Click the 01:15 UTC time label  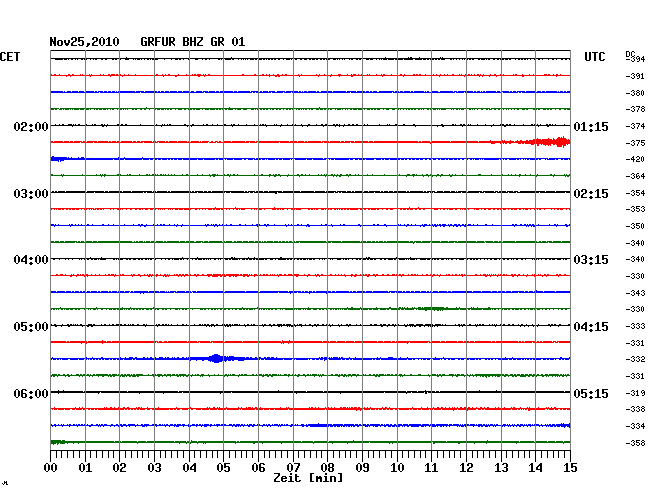tap(591, 127)
